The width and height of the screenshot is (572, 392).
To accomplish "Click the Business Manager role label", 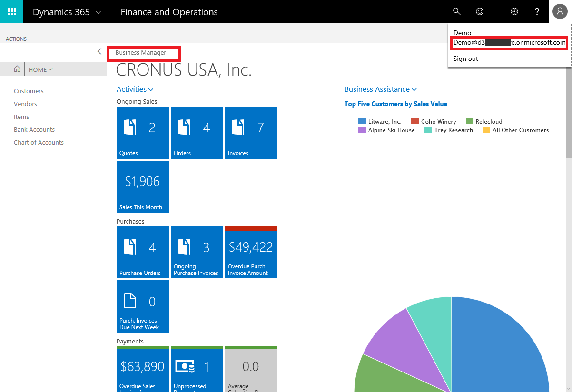I will pos(141,53).
